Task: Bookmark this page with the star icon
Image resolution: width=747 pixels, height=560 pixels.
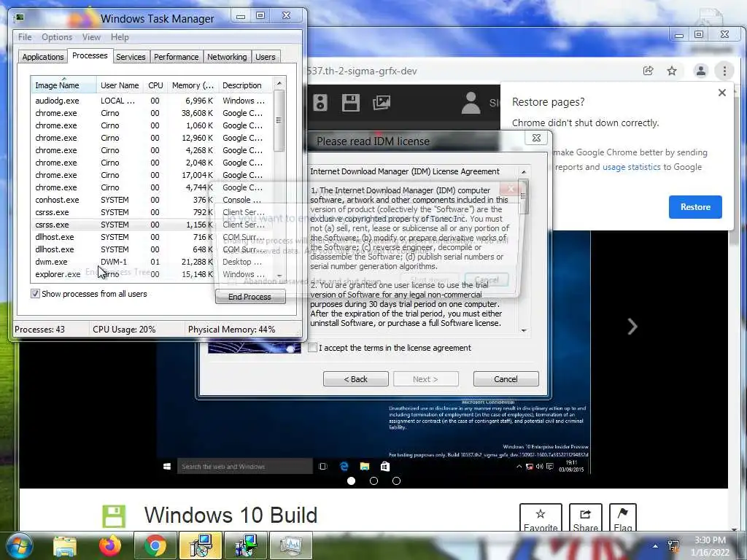Action: tap(672, 71)
